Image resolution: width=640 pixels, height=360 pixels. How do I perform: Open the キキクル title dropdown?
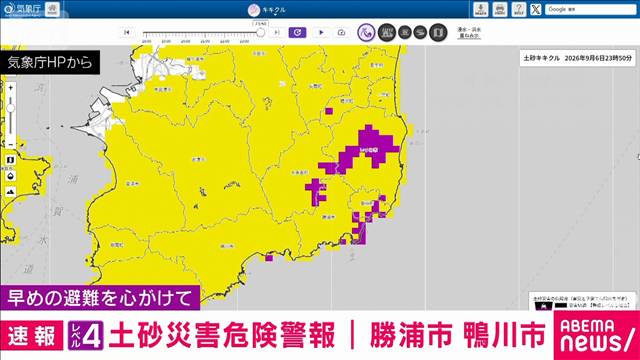tap(267, 10)
